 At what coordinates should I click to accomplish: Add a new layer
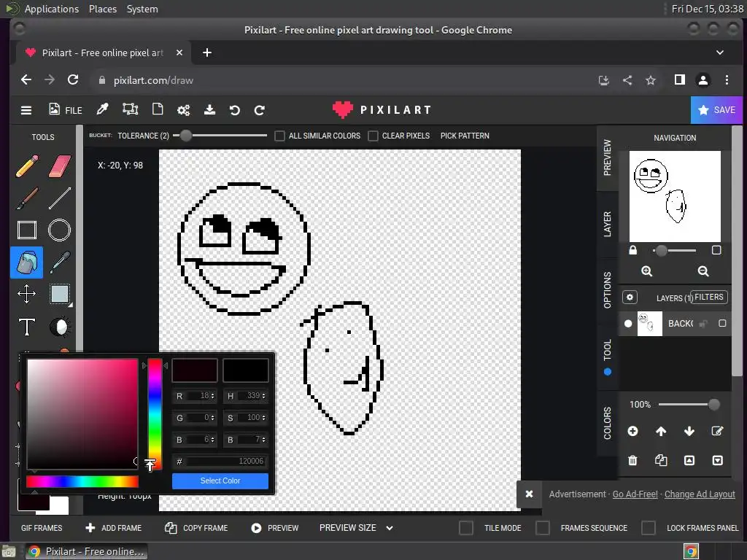pos(632,431)
